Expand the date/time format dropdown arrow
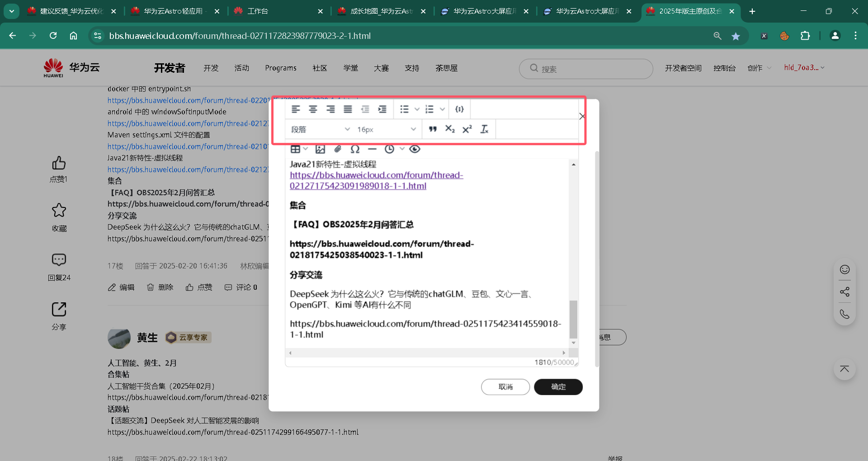The width and height of the screenshot is (868, 461). click(402, 149)
